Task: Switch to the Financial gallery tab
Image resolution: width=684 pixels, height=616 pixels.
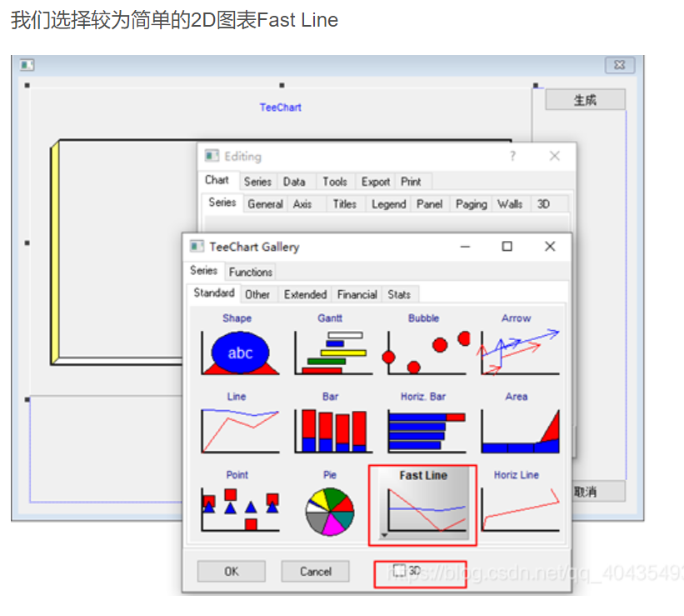Action: coord(357,295)
